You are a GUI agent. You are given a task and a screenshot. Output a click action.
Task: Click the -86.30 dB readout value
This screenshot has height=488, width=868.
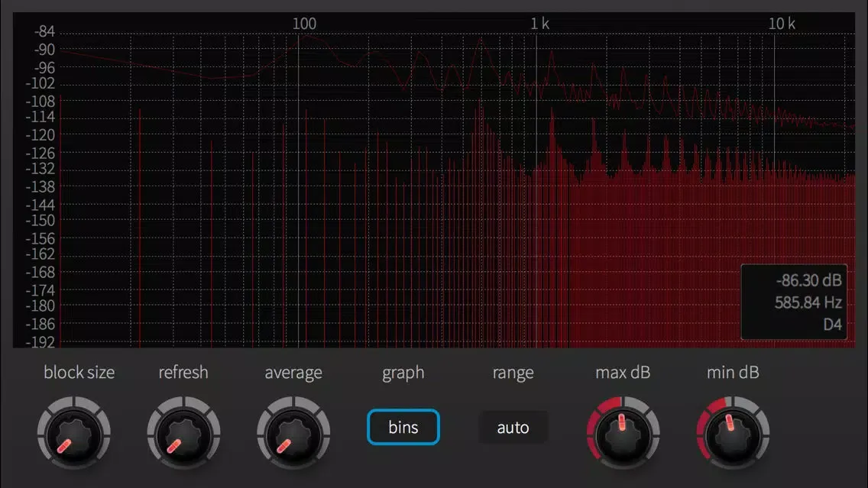(x=808, y=280)
